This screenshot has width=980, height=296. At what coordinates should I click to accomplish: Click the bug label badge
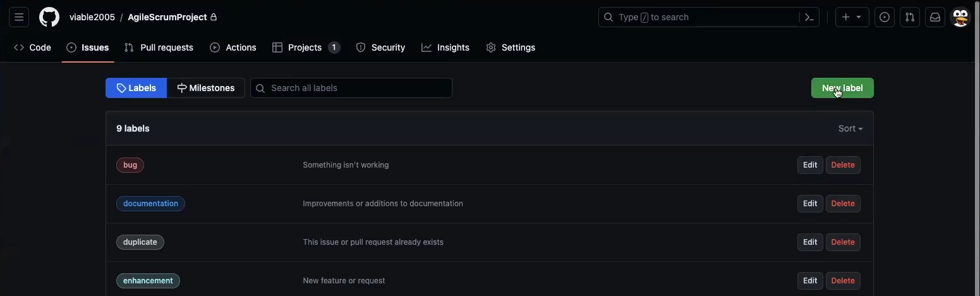click(130, 165)
